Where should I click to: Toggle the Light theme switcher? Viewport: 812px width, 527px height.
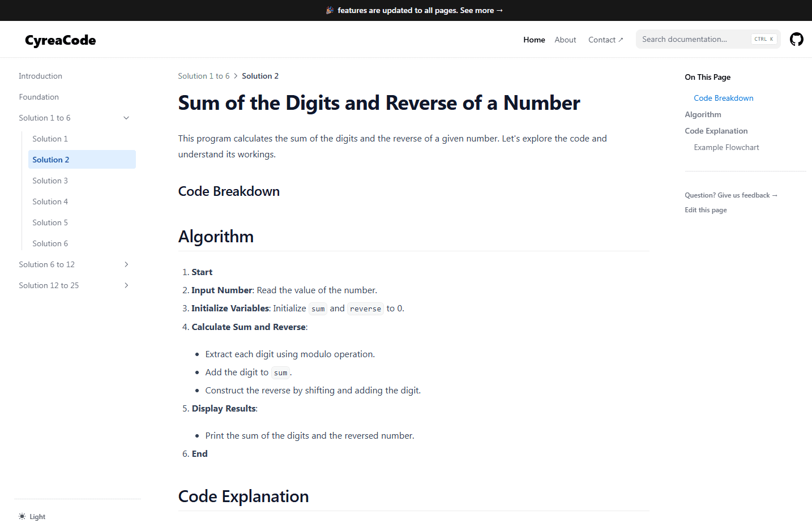[x=32, y=516]
